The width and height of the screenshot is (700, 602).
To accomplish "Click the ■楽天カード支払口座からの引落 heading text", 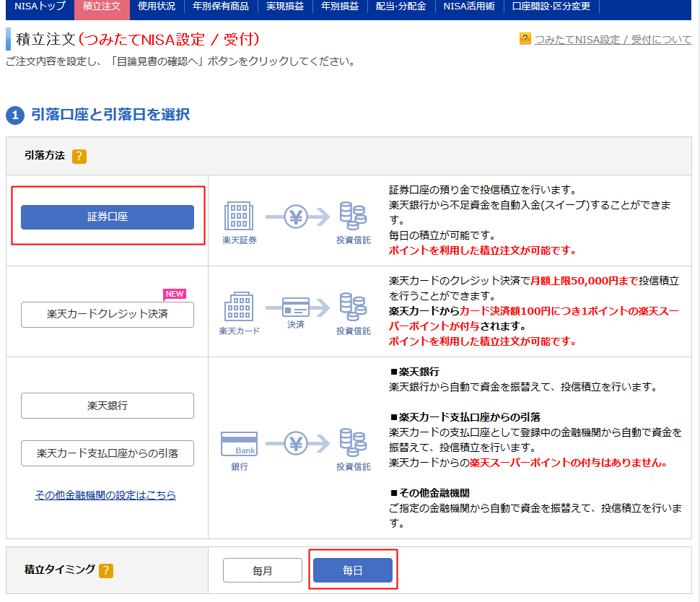I will (465, 417).
